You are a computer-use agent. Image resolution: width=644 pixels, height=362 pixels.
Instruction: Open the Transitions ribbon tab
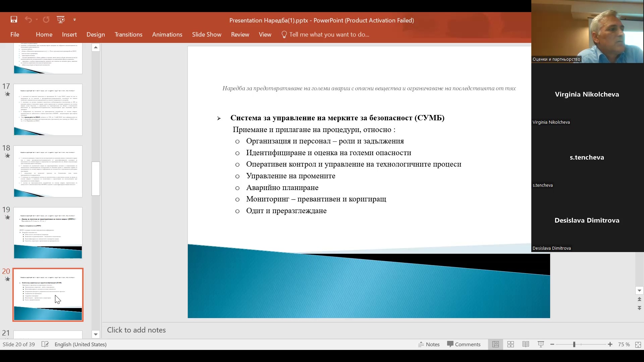128,35
